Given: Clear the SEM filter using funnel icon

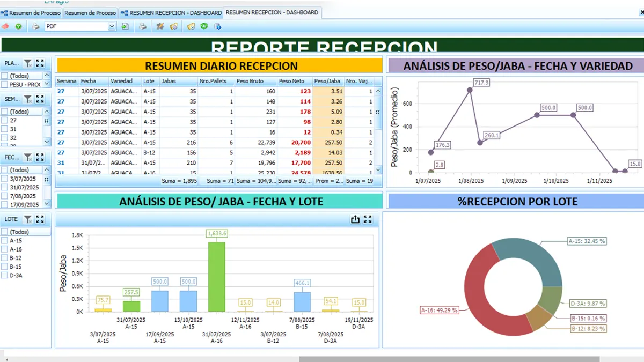Looking at the screenshot, I should point(28,99).
